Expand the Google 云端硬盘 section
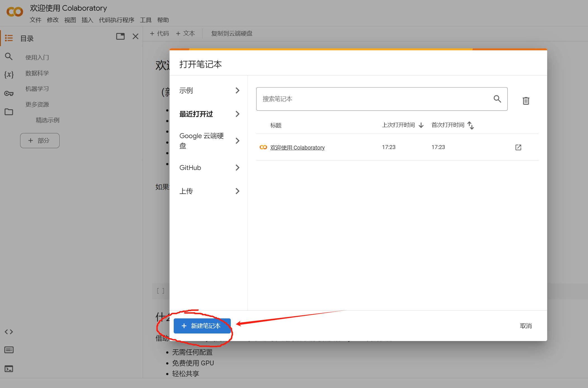 pos(237,141)
